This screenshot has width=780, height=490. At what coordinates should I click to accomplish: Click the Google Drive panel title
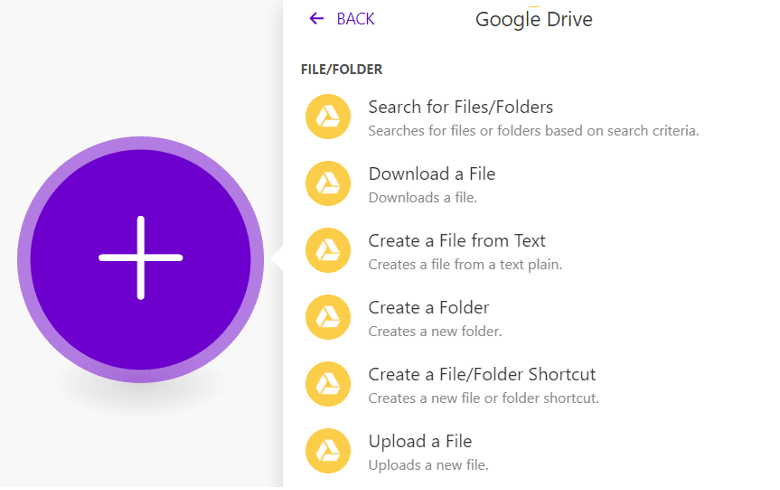pyautogui.click(x=533, y=19)
